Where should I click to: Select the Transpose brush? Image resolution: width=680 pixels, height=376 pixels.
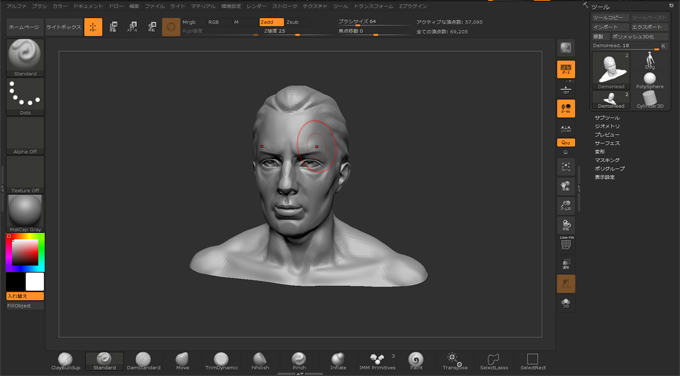[x=455, y=361]
